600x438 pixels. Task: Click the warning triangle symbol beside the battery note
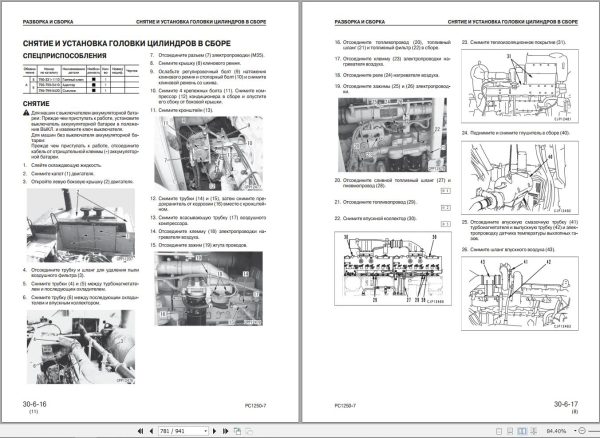(x=26, y=113)
